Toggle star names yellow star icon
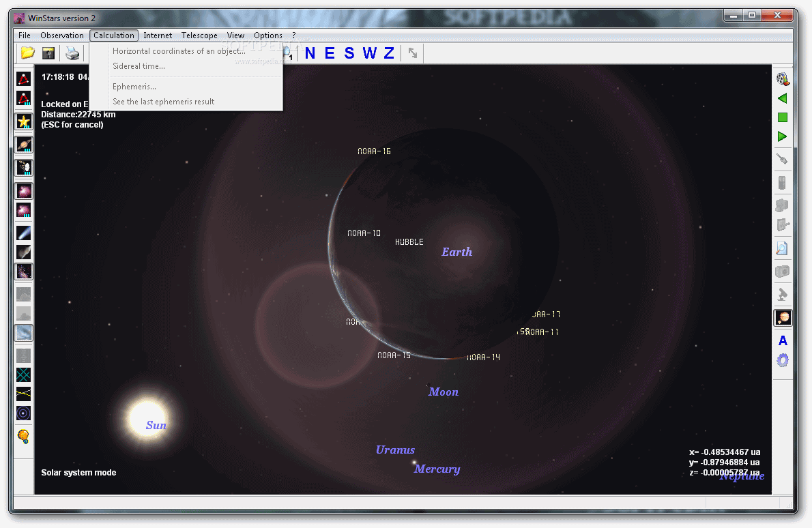This screenshot has width=812, height=528. (x=24, y=121)
